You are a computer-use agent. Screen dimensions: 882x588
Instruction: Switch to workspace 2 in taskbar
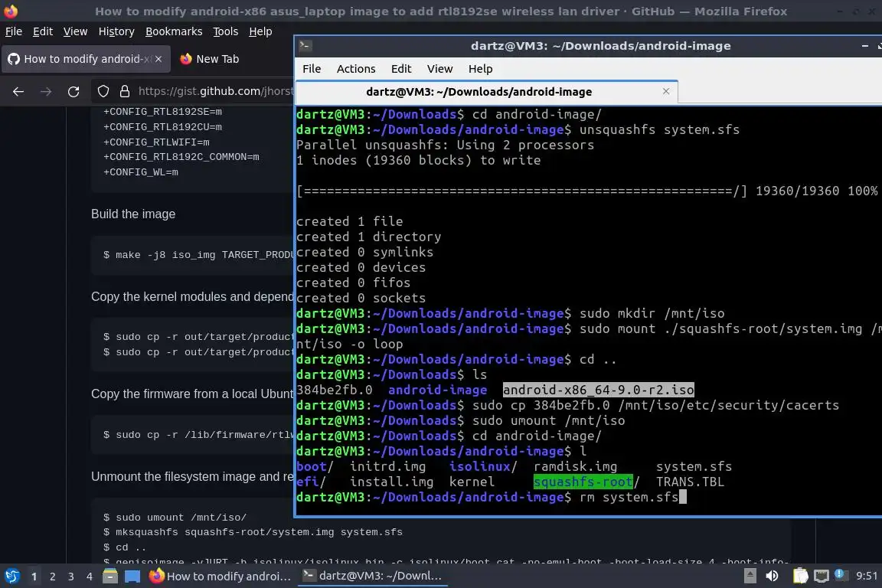click(x=53, y=577)
